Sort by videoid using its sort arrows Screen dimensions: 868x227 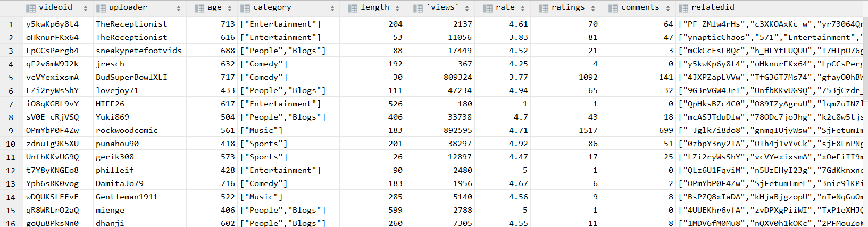[85, 8]
